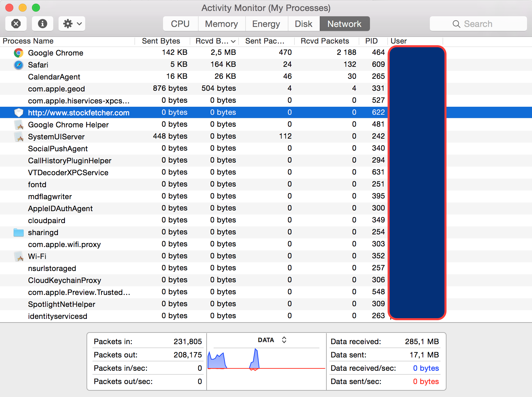Open the gear actions dropdown menu
The image size is (532, 397).
(72, 24)
